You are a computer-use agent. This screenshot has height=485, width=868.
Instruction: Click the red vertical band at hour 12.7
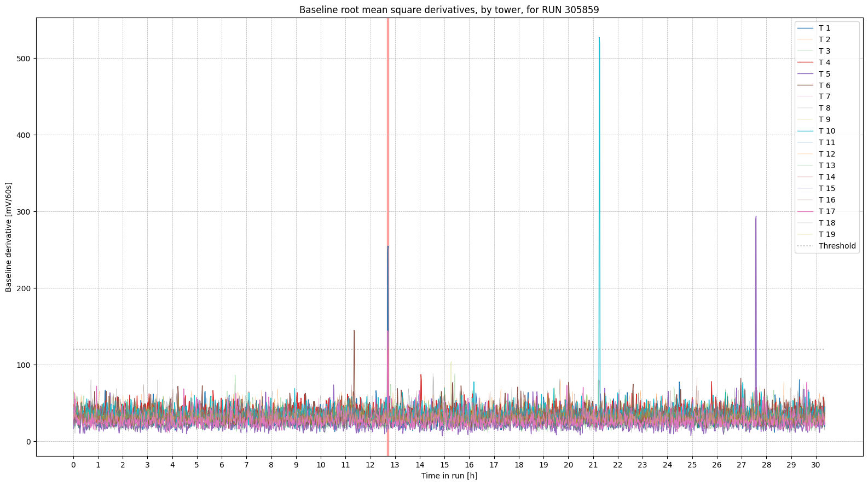pos(388,164)
